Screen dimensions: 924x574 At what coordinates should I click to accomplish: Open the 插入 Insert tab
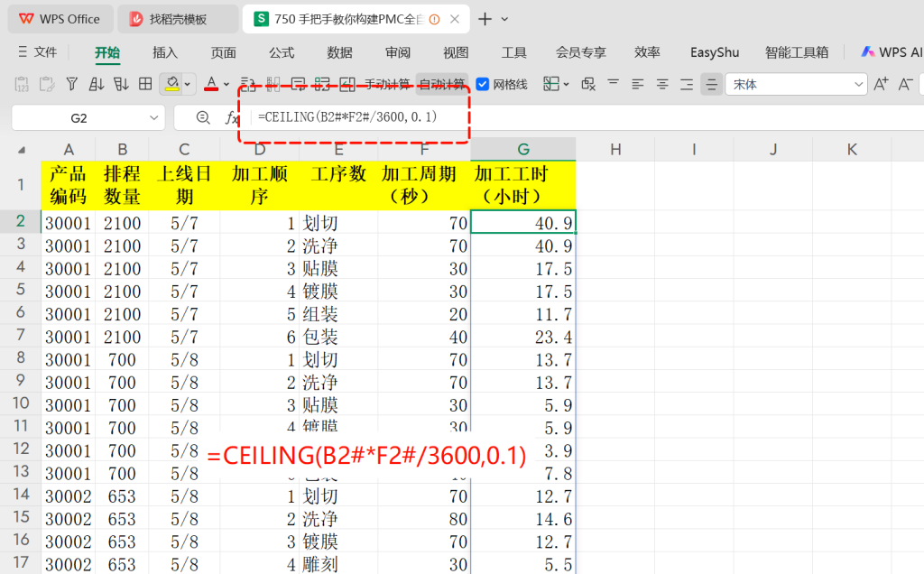click(165, 52)
